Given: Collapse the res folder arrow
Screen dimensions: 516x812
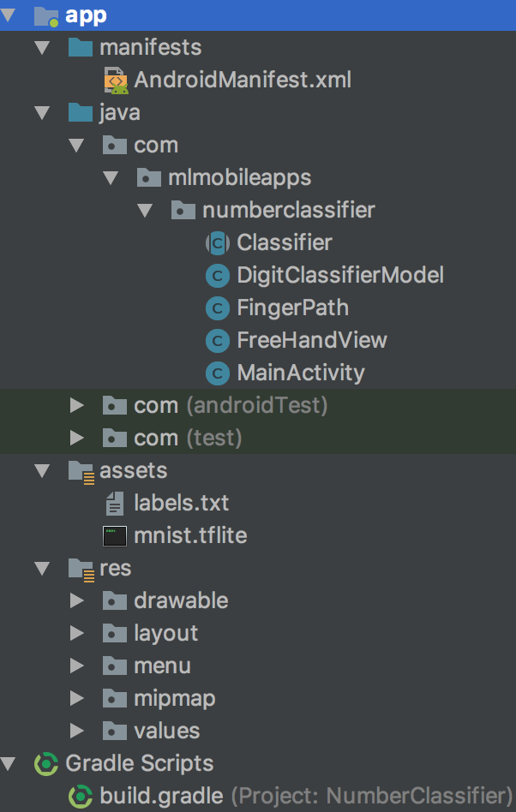Looking at the screenshot, I should pos(42,569).
